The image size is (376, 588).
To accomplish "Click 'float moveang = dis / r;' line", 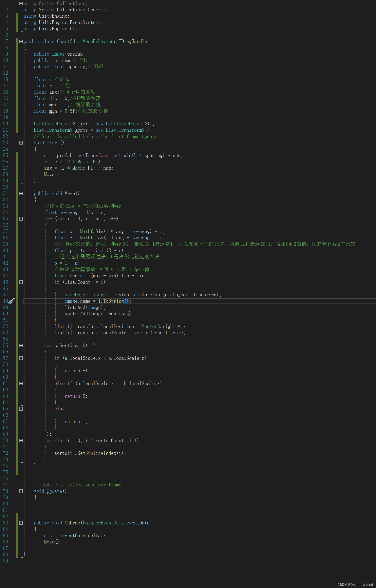I will 75,212.
